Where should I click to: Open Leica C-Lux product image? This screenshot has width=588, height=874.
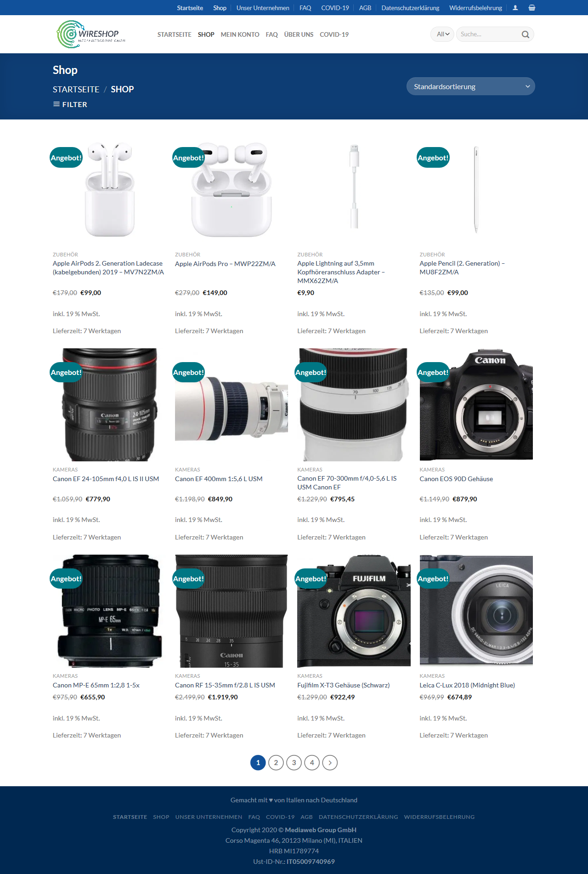click(x=476, y=611)
